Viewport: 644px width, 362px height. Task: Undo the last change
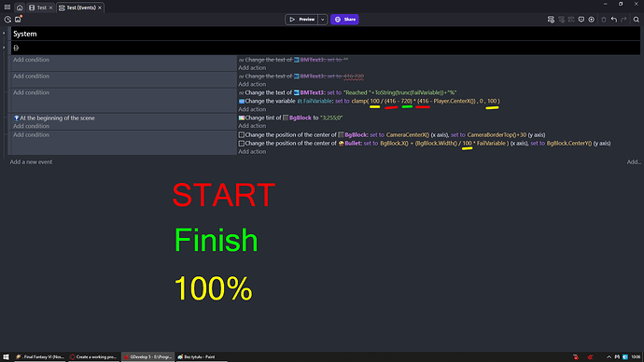coord(613,20)
